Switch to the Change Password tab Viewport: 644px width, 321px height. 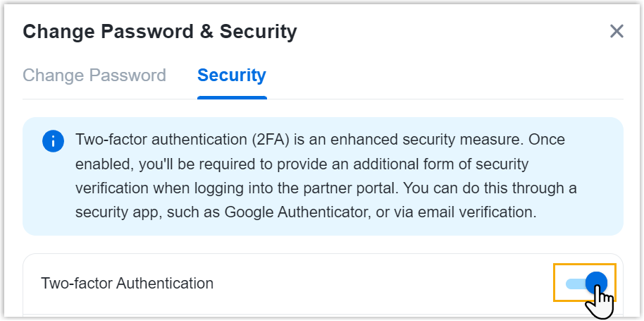click(x=94, y=75)
